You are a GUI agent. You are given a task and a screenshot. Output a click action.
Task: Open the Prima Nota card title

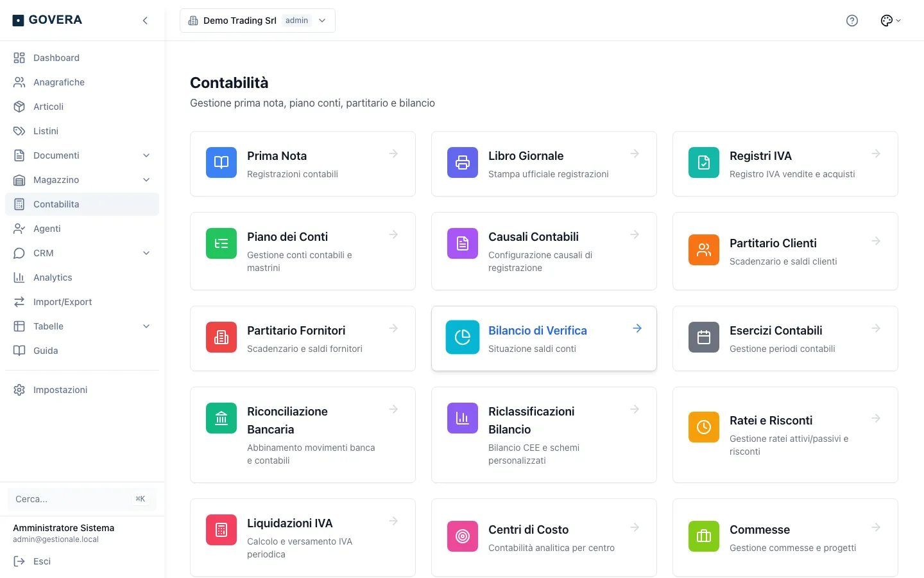click(x=277, y=156)
